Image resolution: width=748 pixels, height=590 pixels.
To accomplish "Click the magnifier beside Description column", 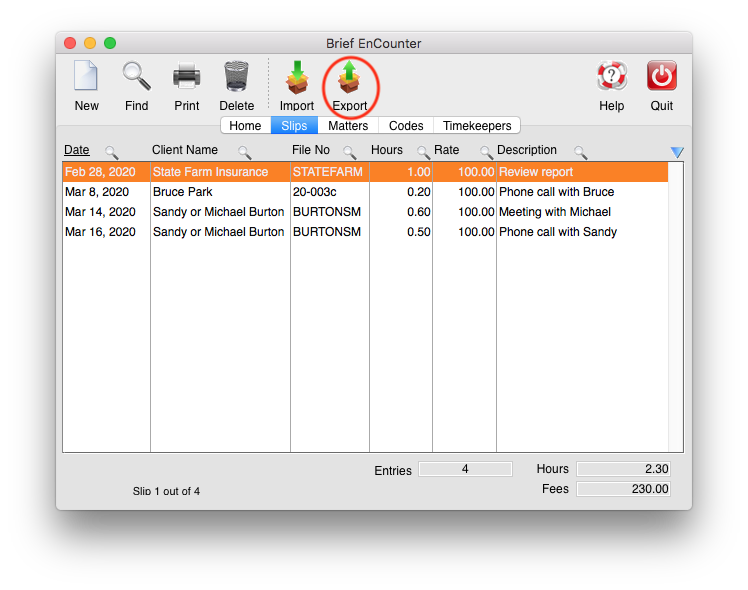I will (581, 153).
